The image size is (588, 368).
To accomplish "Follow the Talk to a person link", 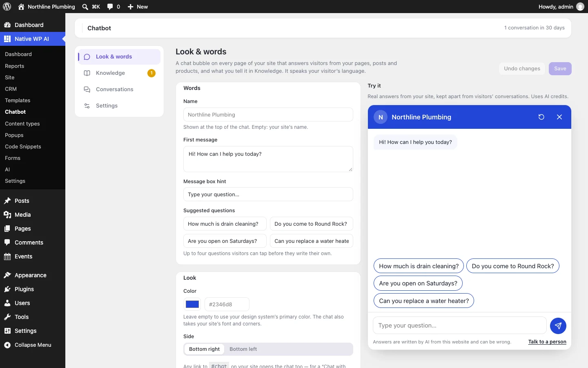I will 547,342.
